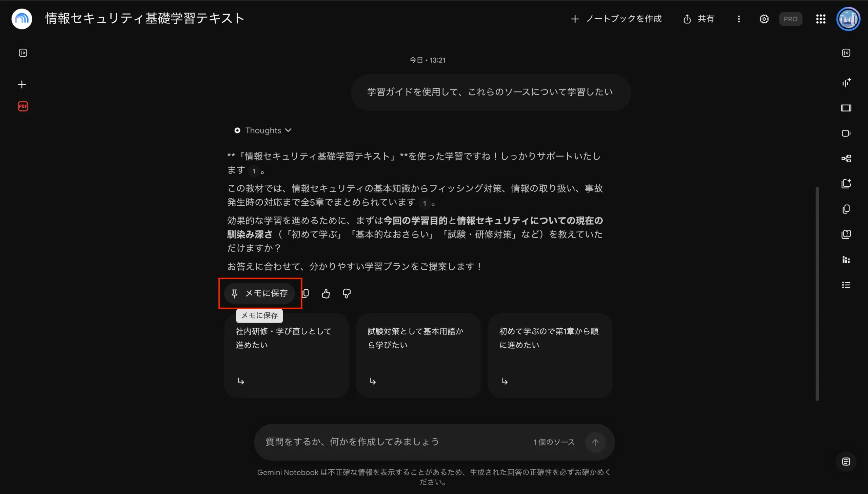Click citation 1 after まとめられています
Image resolution: width=868 pixels, height=494 pixels.
tap(424, 203)
